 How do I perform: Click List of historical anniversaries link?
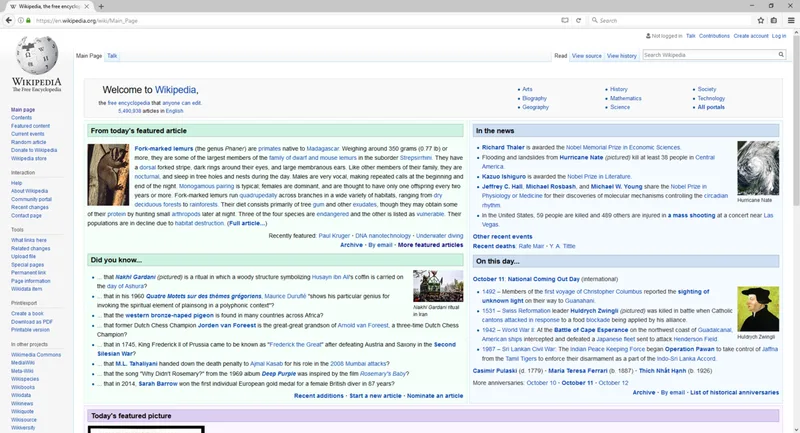[x=734, y=393]
